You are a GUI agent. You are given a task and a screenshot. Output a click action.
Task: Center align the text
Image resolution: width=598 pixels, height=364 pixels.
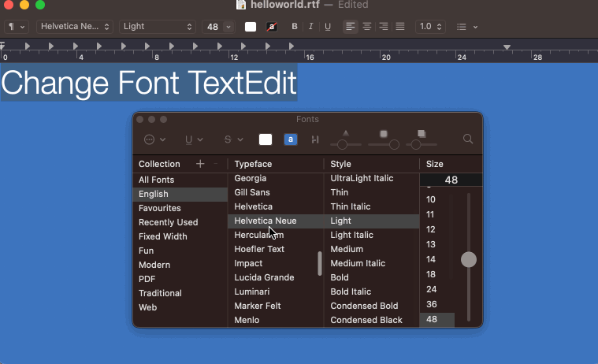(x=367, y=27)
